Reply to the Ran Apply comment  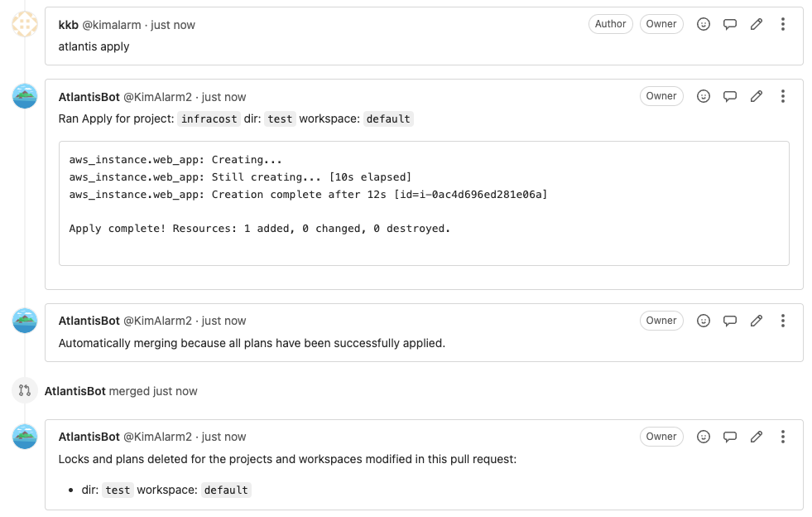pyautogui.click(x=730, y=96)
